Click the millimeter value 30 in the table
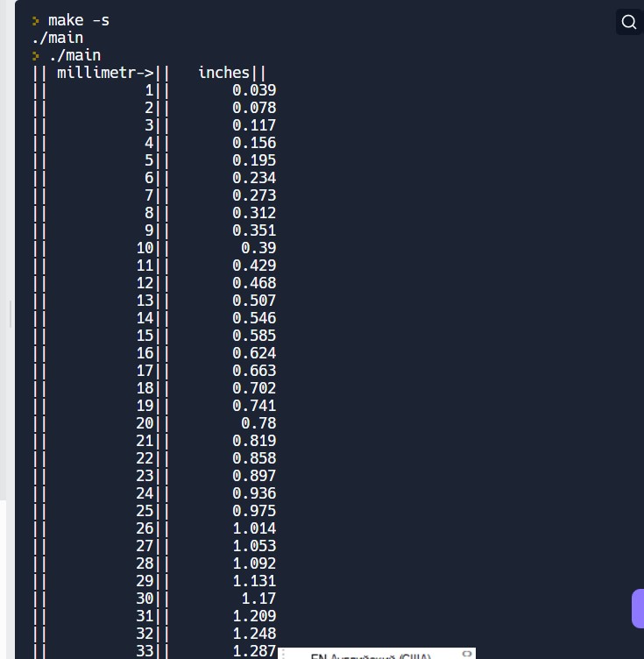Image resolution: width=644 pixels, height=659 pixels. (145, 599)
